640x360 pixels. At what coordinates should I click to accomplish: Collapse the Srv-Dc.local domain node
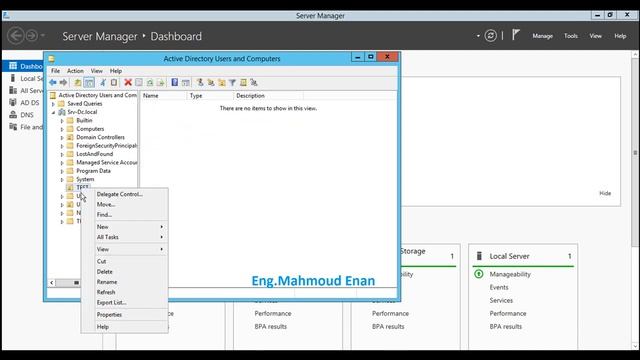[x=53, y=112]
